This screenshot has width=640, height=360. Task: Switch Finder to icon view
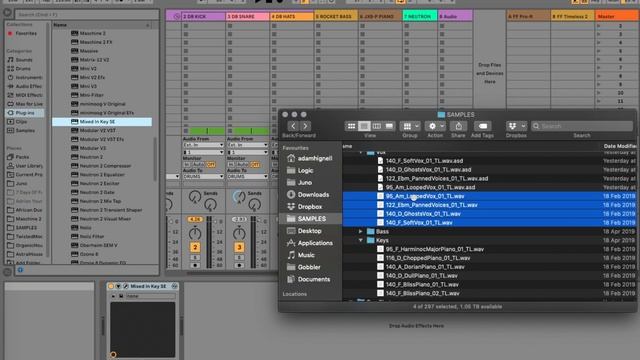pyautogui.click(x=351, y=126)
